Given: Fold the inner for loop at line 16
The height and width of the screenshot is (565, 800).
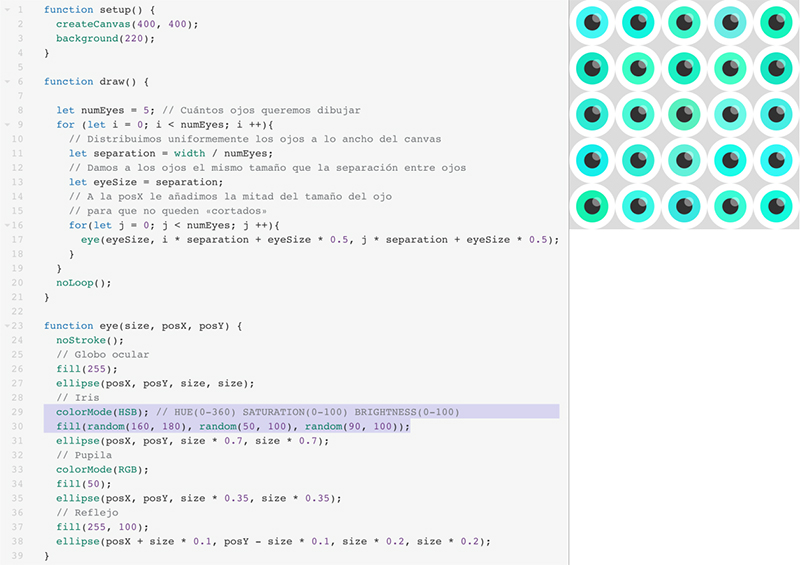Looking at the screenshot, I should point(7,225).
